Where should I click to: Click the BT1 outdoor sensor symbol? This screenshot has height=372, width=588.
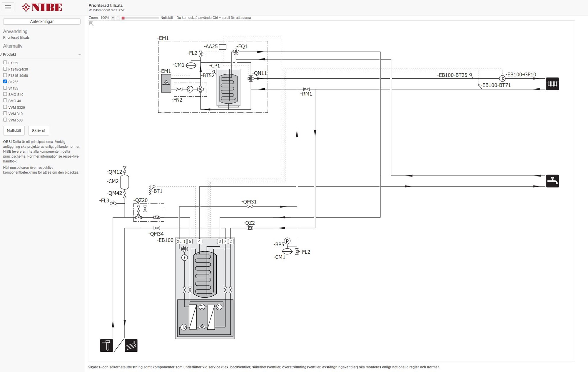(x=152, y=190)
